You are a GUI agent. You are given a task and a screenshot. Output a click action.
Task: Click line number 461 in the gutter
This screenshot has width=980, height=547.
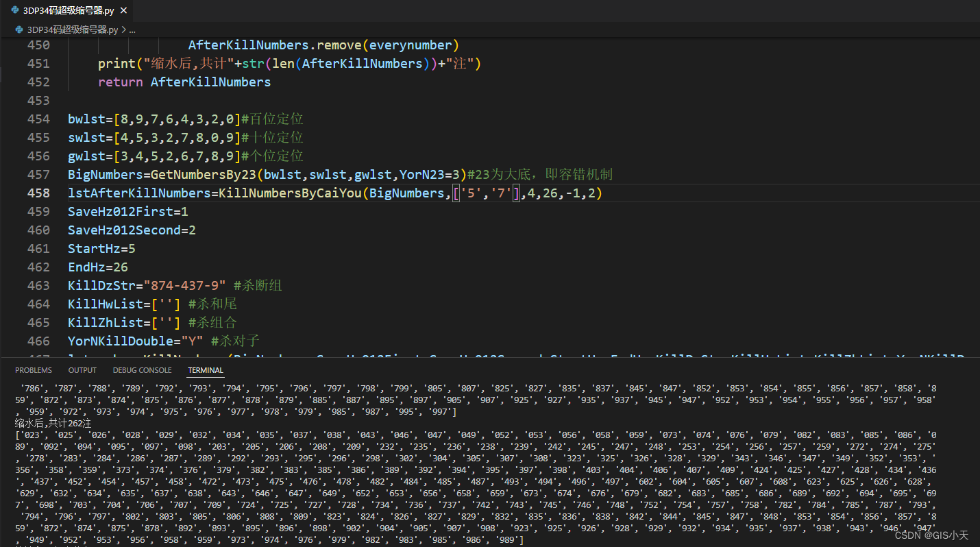38,249
